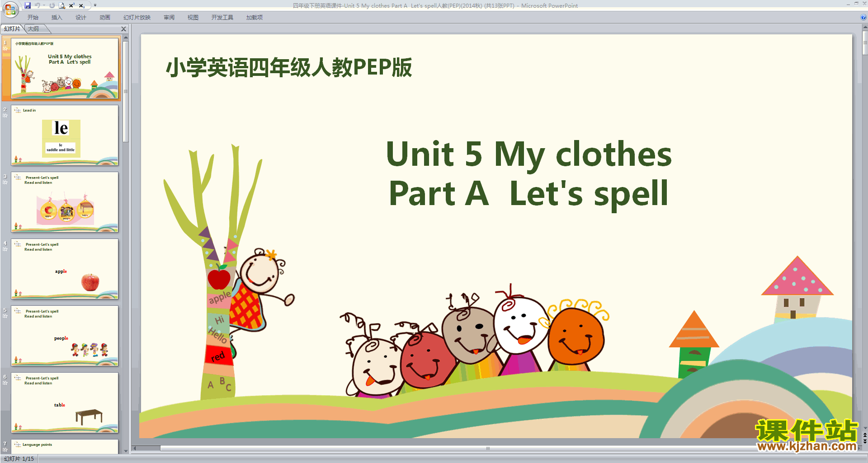Minimize the PowerPoint window

[848, 4]
